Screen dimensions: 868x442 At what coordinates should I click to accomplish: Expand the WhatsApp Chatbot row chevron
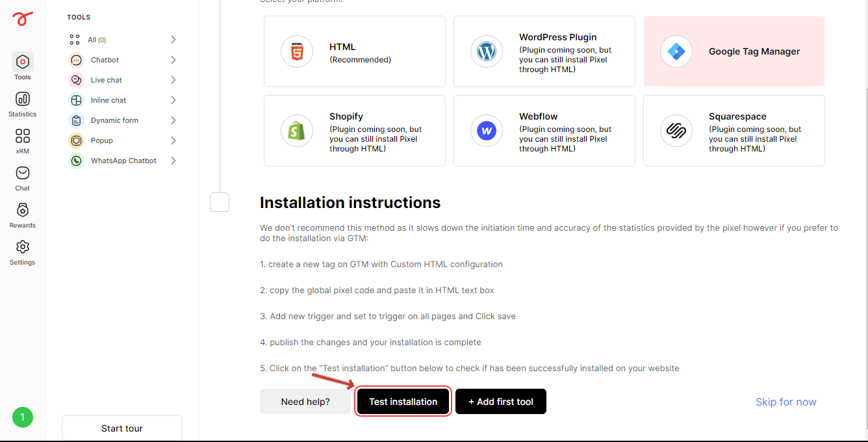173,161
